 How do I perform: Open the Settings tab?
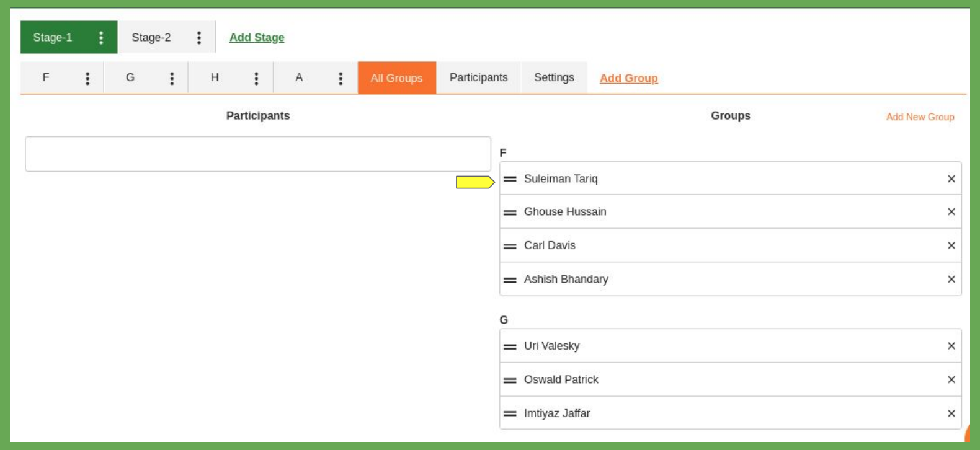(554, 77)
